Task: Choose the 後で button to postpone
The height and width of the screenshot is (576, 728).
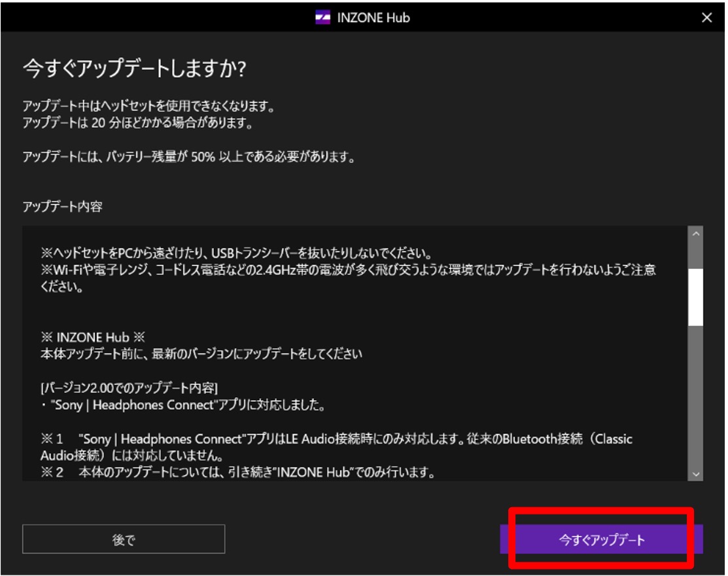Action: (x=124, y=539)
